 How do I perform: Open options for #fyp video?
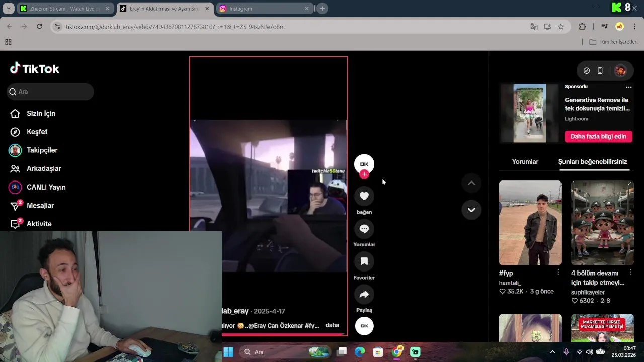pyautogui.click(x=558, y=272)
